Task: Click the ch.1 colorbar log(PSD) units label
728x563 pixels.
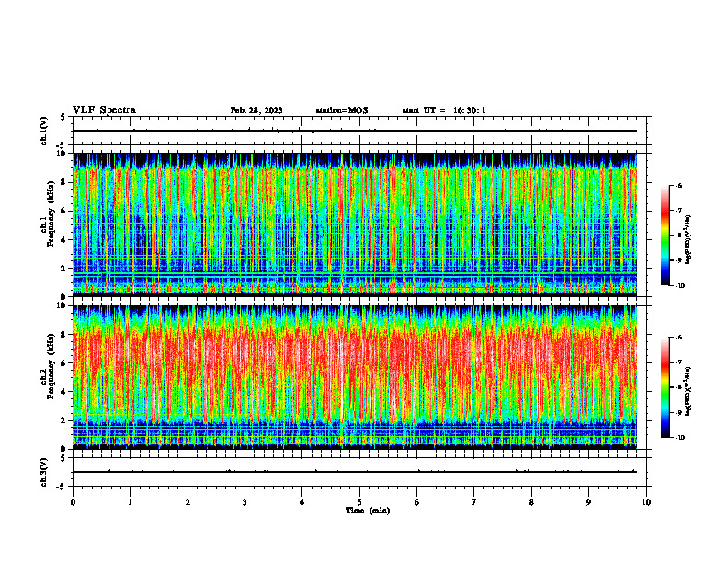Action: pos(688,240)
